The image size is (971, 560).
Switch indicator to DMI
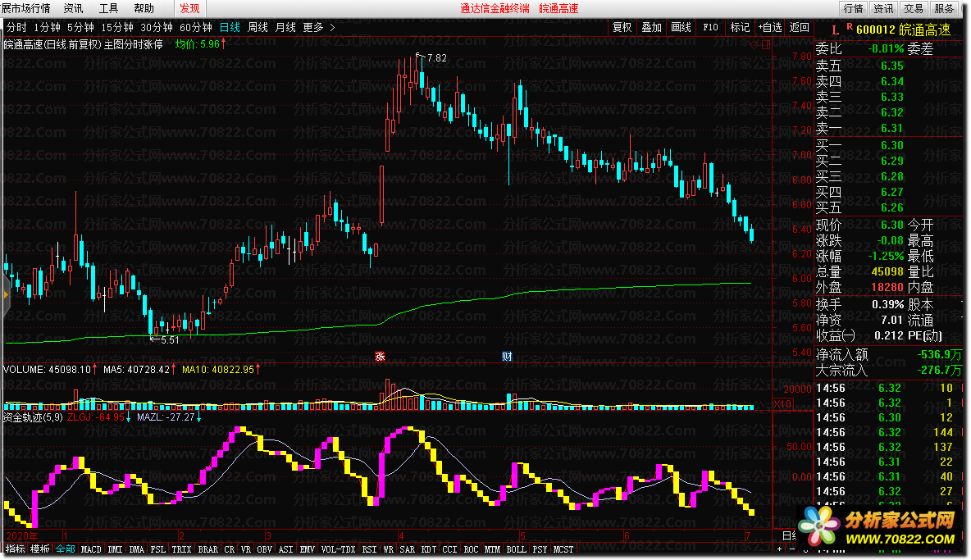click(x=115, y=549)
